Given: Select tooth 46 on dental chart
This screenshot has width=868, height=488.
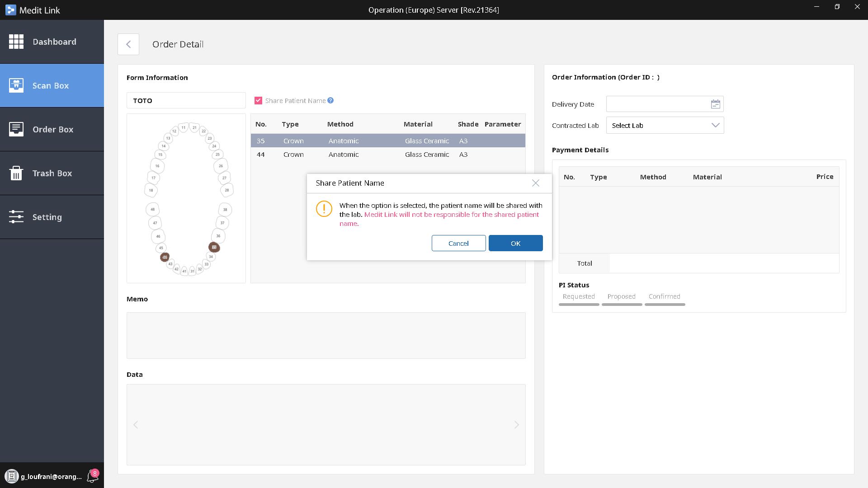Looking at the screenshot, I should coord(158,236).
